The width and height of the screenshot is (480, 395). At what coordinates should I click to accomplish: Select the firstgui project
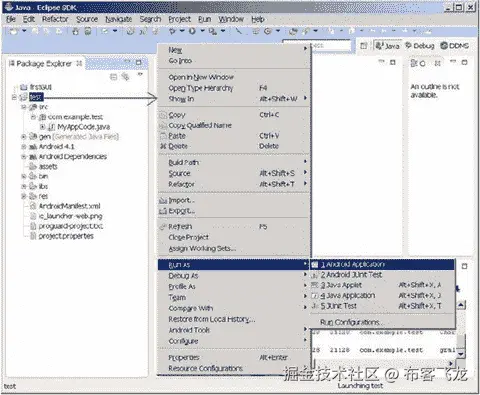coord(41,87)
